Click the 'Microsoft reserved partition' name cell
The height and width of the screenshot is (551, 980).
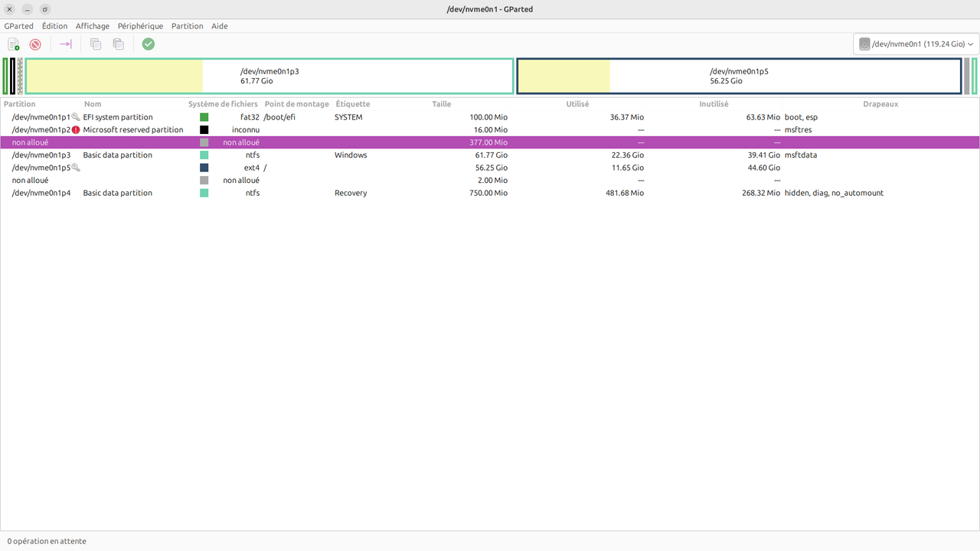pyautogui.click(x=133, y=130)
